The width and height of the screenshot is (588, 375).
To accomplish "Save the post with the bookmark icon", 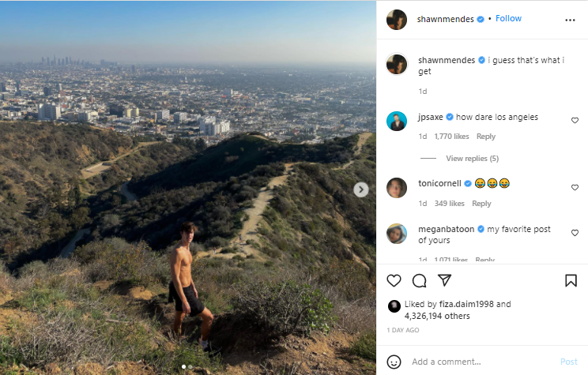I will [x=571, y=280].
